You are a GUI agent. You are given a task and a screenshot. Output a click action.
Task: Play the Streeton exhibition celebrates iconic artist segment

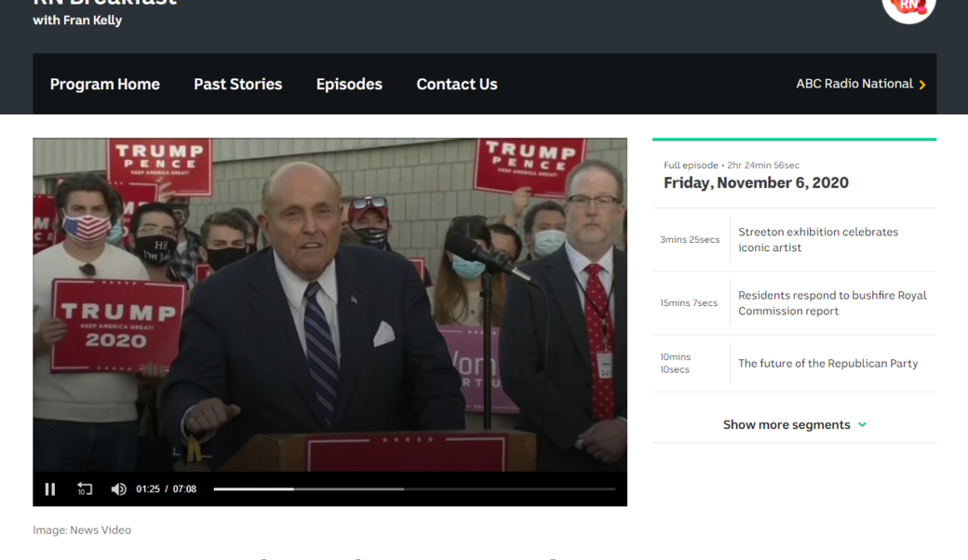817,240
